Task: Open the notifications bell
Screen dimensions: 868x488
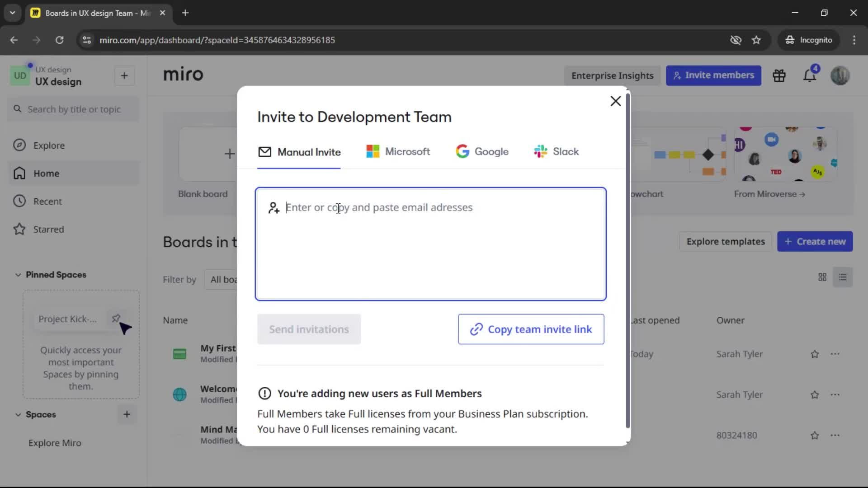Action: pyautogui.click(x=810, y=75)
